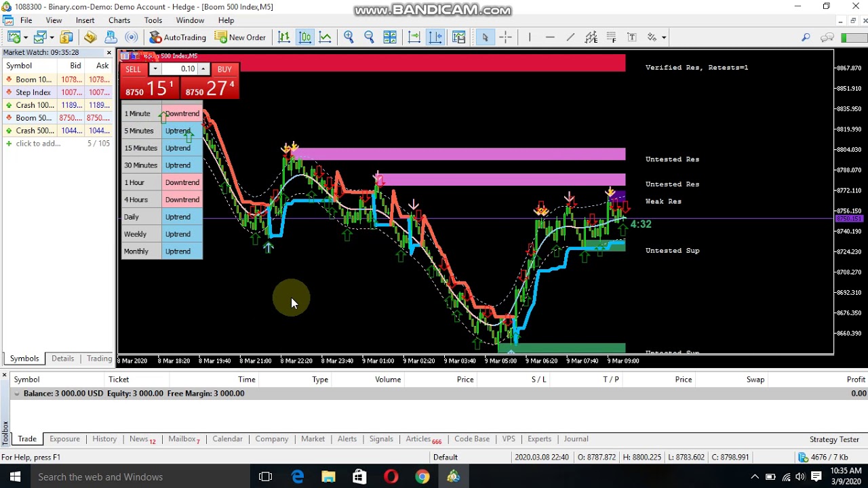Click the Windows Start button

click(14, 476)
